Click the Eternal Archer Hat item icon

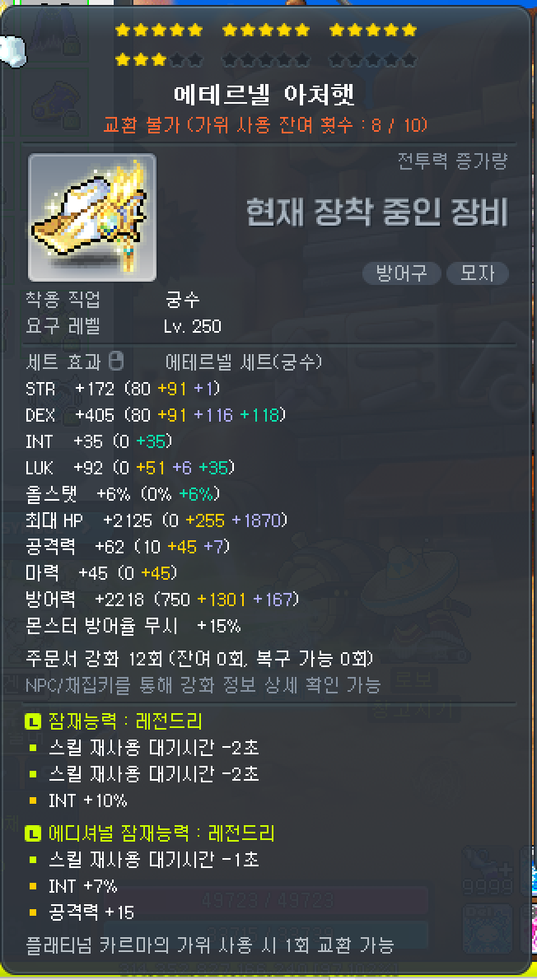tap(92, 217)
